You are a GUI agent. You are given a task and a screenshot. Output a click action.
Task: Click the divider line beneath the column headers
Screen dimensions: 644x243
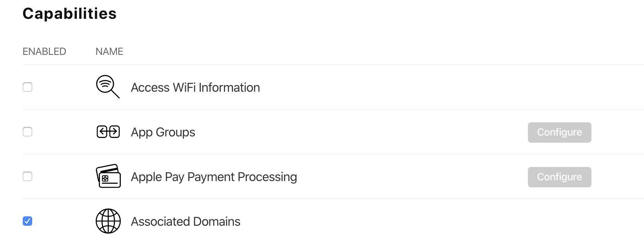coord(333,65)
